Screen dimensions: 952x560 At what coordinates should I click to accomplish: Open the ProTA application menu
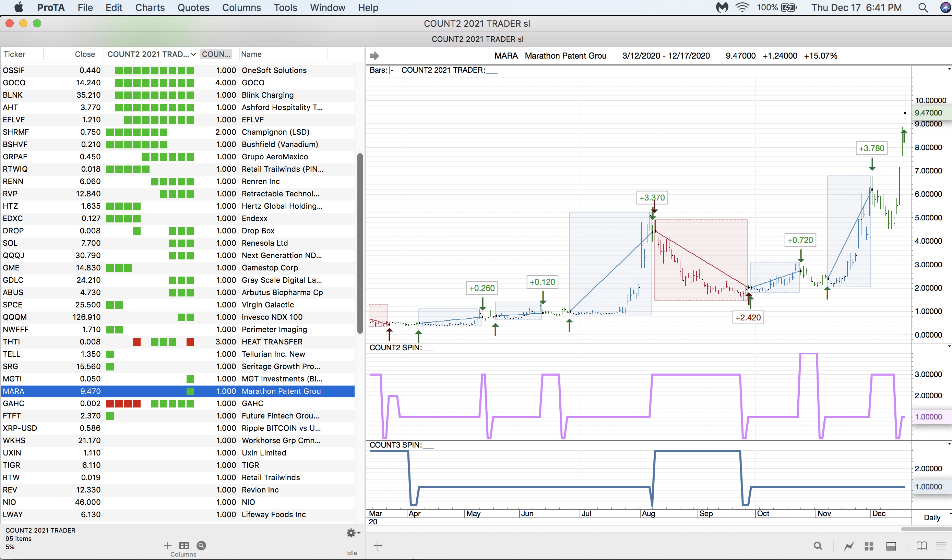[x=51, y=8]
